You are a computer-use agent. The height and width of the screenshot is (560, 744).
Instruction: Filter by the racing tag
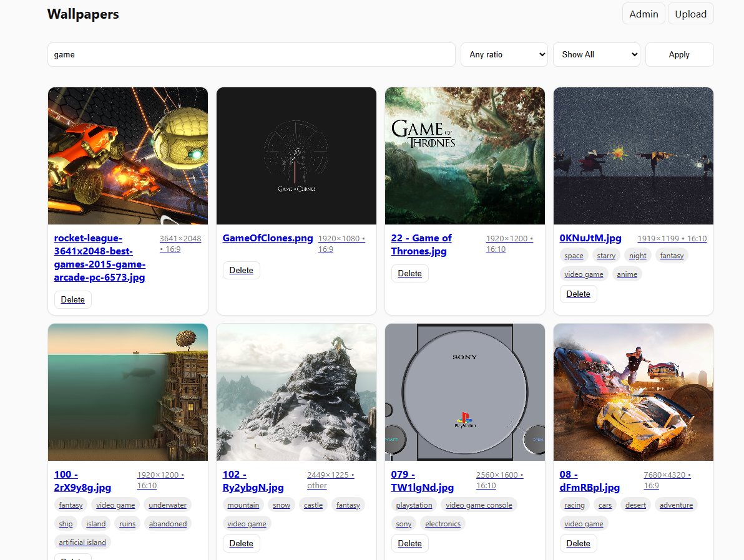(574, 504)
